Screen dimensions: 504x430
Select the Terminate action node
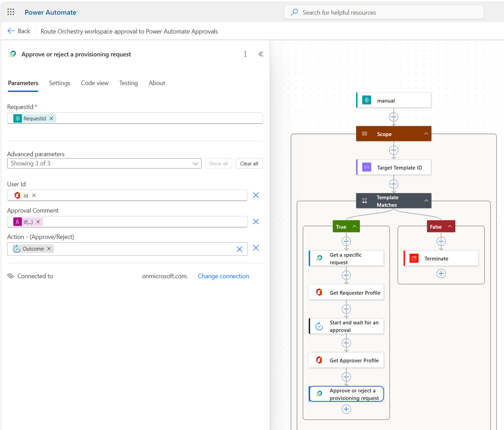point(441,258)
